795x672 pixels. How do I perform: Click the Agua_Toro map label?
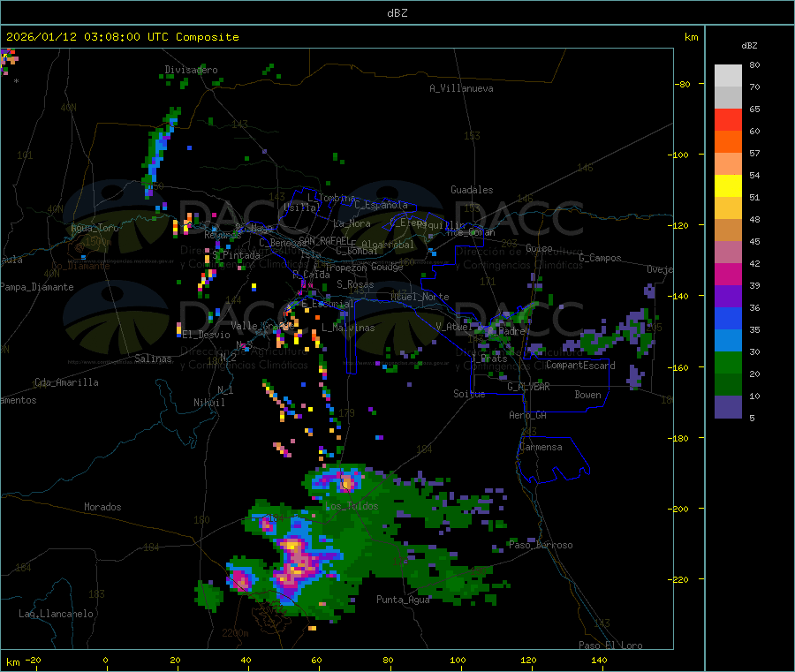pyautogui.click(x=95, y=228)
